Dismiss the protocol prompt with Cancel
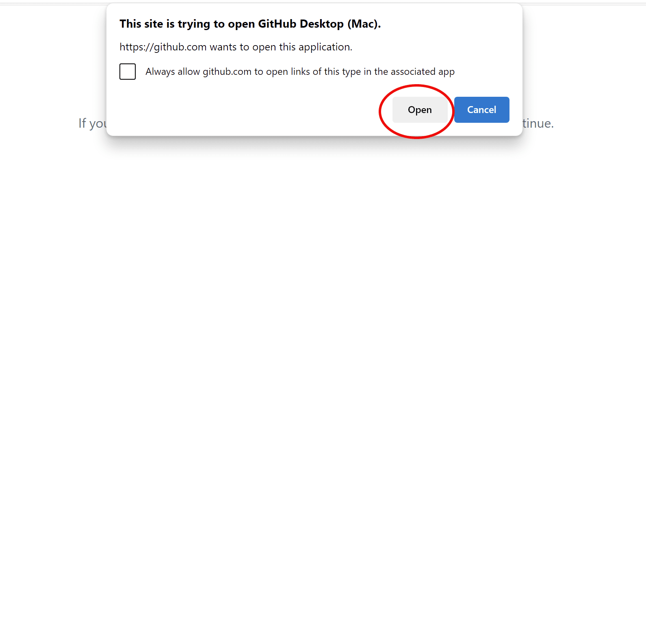Image resolution: width=646 pixels, height=644 pixels. [x=481, y=110]
